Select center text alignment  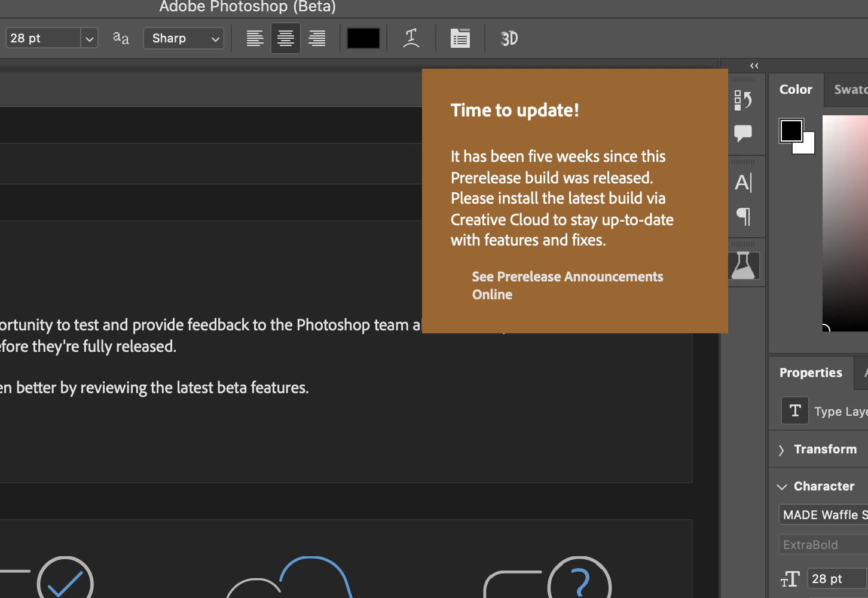coord(286,39)
